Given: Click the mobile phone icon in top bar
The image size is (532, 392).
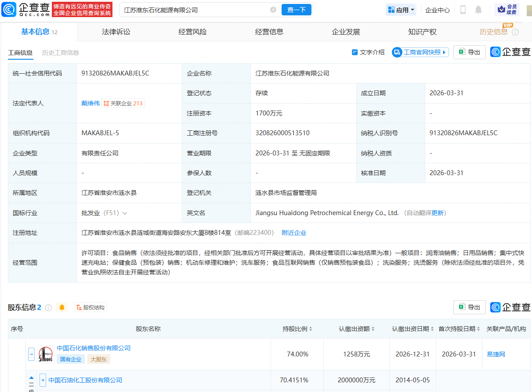Looking at the screenshot, I should coord(463,9).
